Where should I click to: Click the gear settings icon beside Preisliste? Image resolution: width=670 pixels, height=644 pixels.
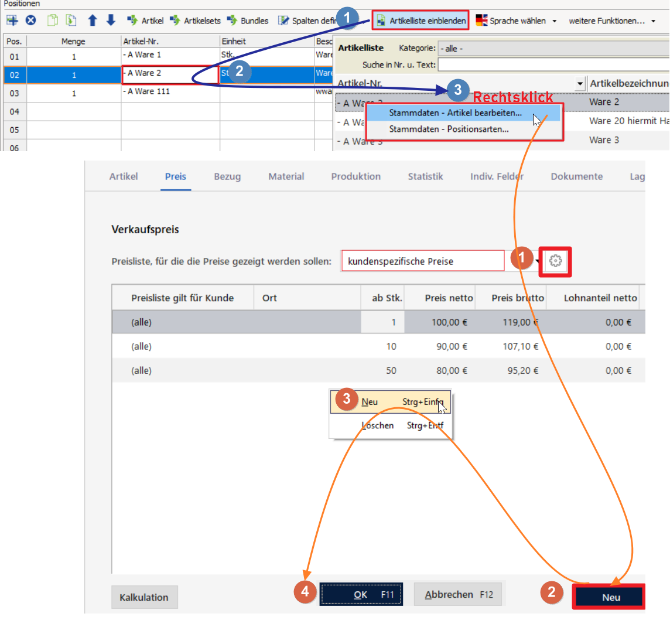(555, 261)
